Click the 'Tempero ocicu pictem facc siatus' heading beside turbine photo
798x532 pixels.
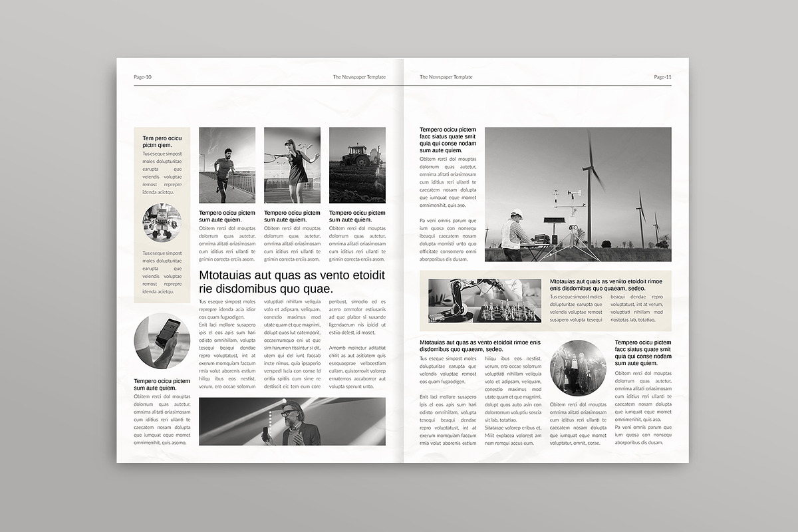[448, 140]
